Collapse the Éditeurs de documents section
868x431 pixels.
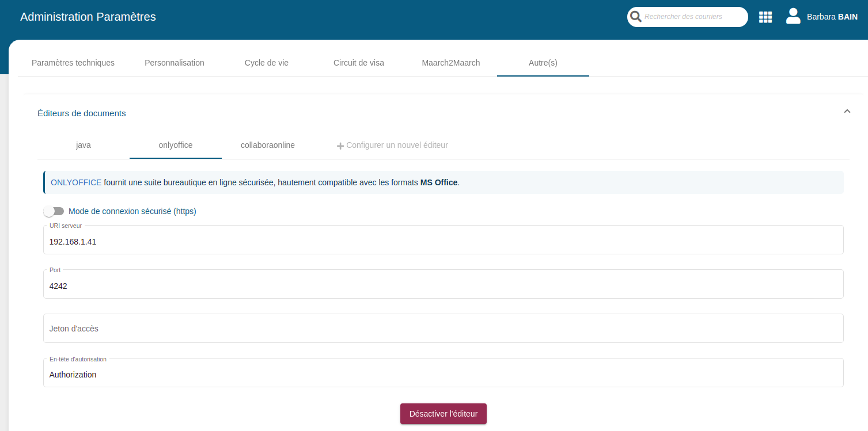pyautogui.click(x=847, y=112)
